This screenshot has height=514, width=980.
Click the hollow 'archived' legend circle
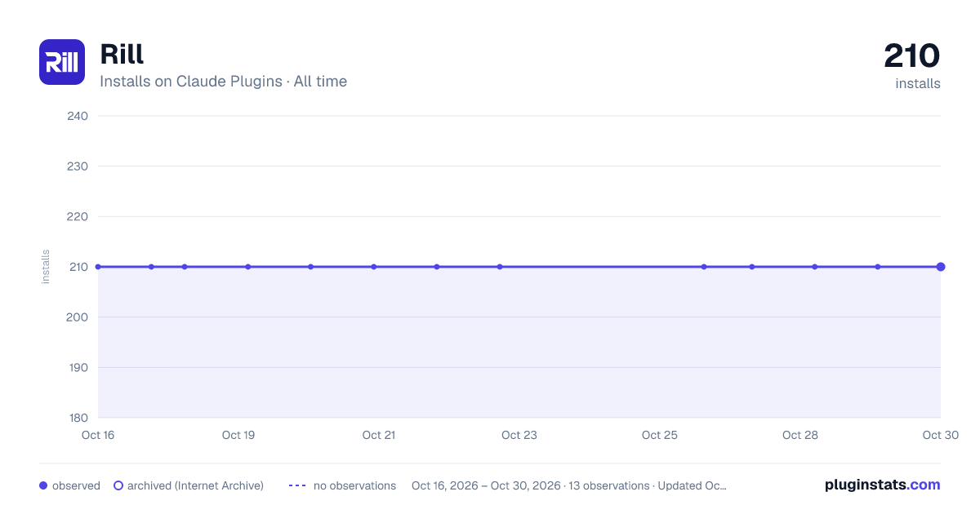(x=118, y=485)
